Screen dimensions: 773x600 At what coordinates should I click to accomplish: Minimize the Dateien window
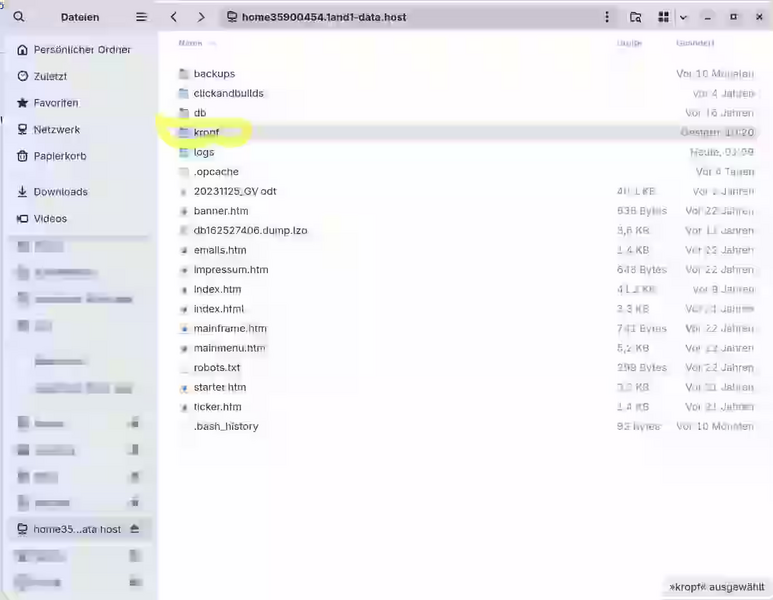(x=707, y=18)
